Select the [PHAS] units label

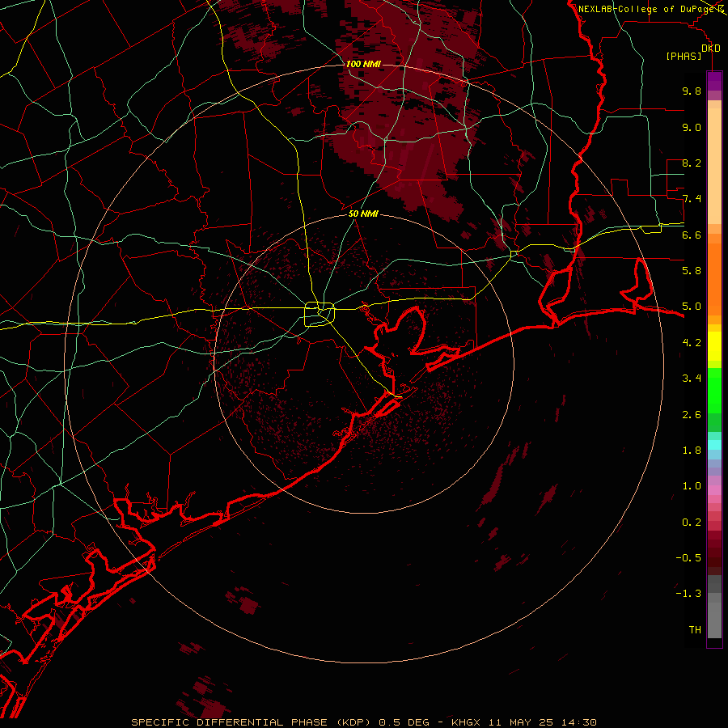[x=684, y=57]
